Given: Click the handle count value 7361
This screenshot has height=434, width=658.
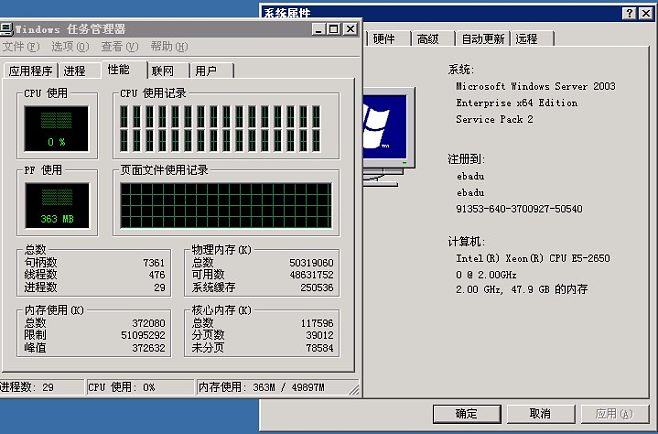Looking at the screenshot, I should [154, 263].
